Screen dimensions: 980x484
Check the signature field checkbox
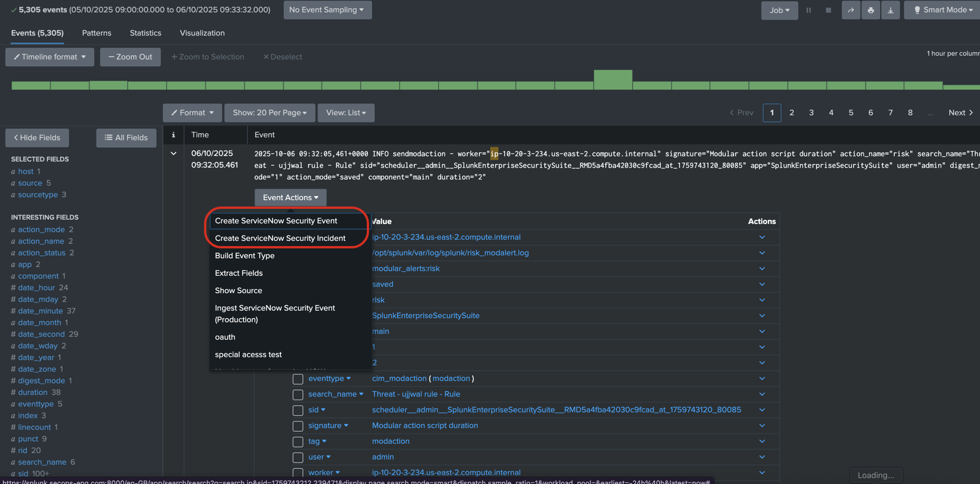(x=298, y=426)
